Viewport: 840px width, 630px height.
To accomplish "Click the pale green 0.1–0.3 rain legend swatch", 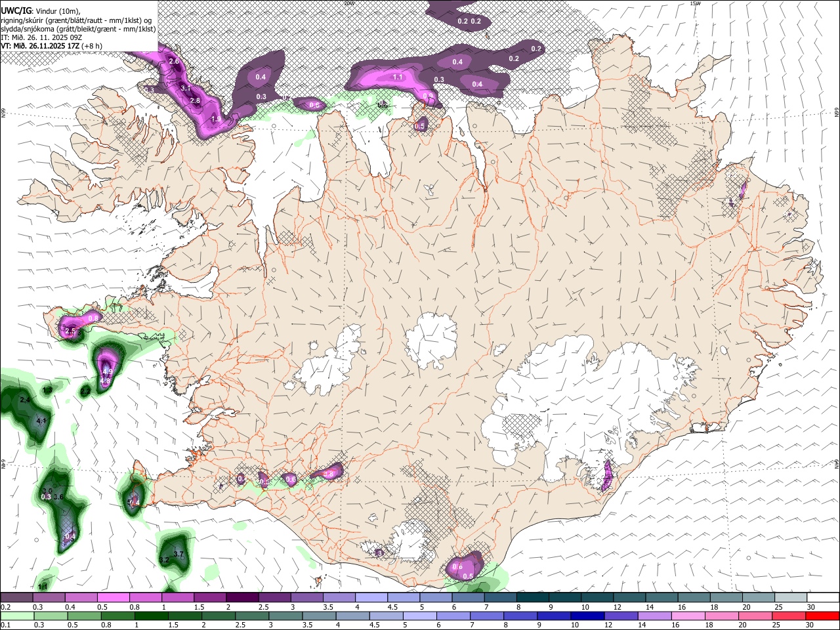I will click(17, 616).
